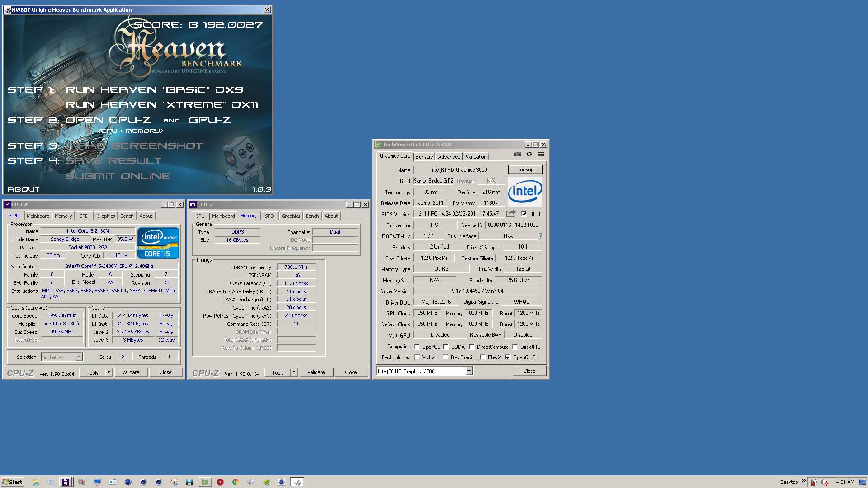Expand Tools dropdown arrow in CPU-Z Memory window
The height and width of the screenshot is (488, 868).
pos(294,372)
